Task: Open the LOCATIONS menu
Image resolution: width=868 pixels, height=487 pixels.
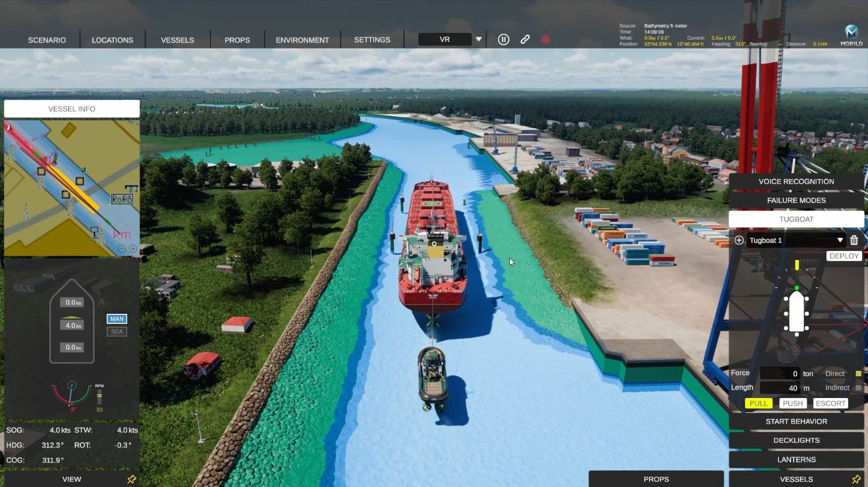Action: tap(112, 40)
